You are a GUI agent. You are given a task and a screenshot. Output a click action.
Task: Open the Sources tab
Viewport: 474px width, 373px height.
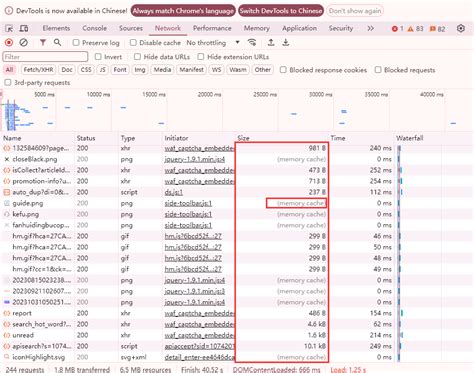pyautogui.click(x=131, y=28)
